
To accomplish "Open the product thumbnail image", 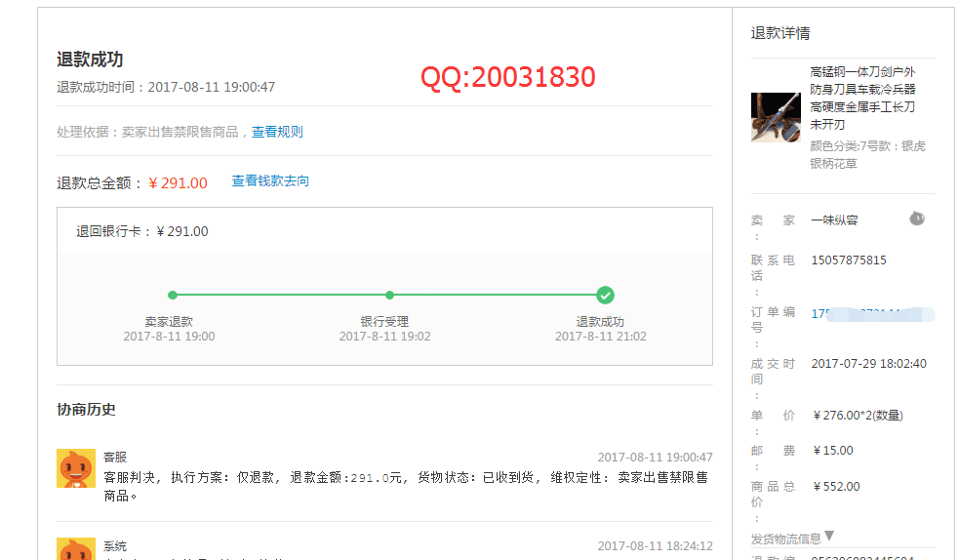I will [776, 118].
